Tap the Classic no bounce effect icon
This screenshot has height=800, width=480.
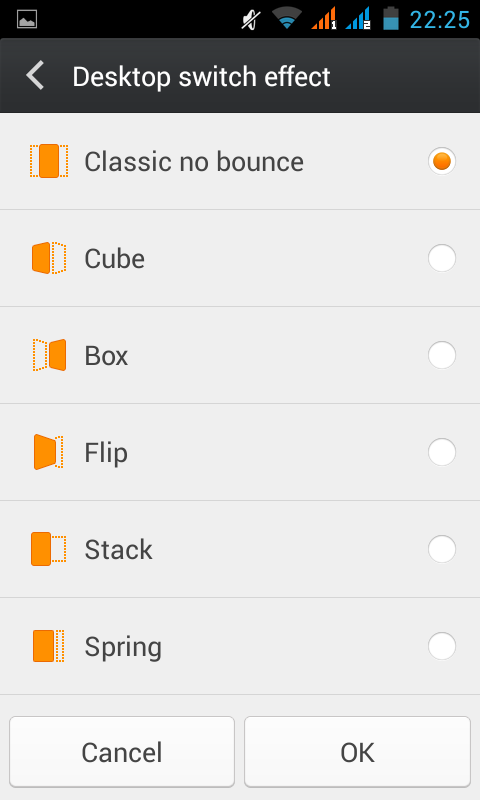coord(48,161)
